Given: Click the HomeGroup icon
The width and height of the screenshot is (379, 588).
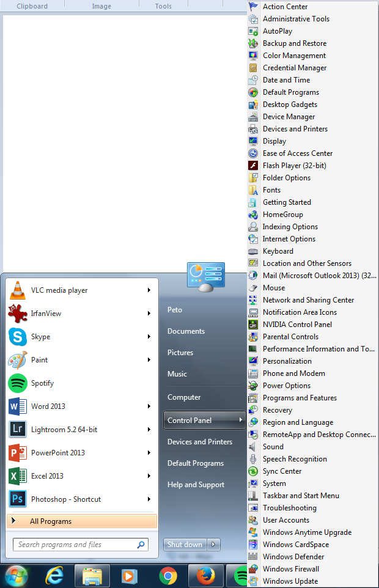Looking at the screenshot, I should [254, 215].
